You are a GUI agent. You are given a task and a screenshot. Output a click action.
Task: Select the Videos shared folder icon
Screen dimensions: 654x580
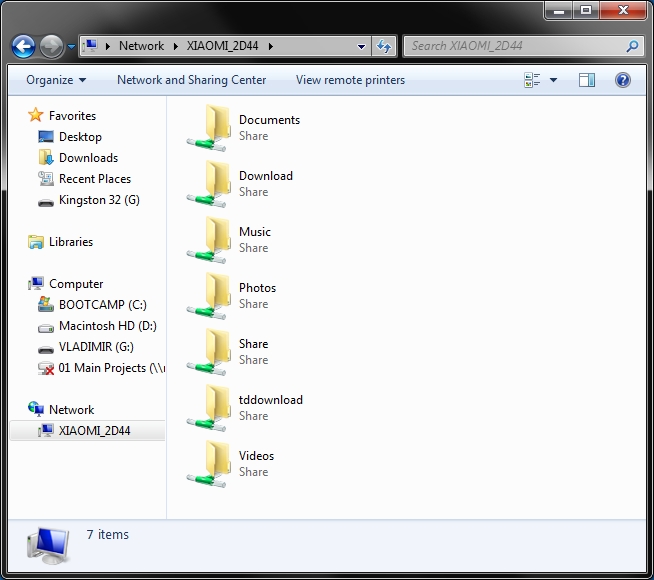pos(209,464)
